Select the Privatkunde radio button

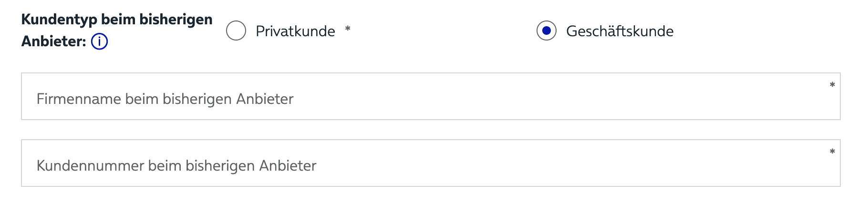pos(236,31)
